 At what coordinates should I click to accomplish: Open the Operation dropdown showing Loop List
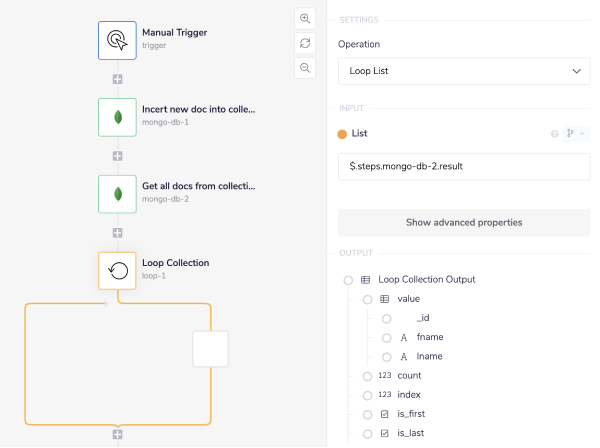(464, 71)
